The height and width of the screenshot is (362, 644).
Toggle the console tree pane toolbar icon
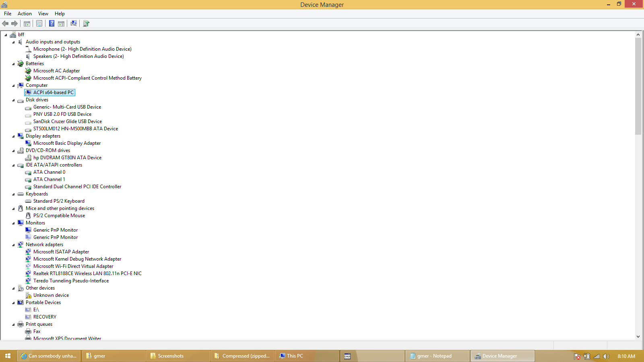(x=27, y=23)
